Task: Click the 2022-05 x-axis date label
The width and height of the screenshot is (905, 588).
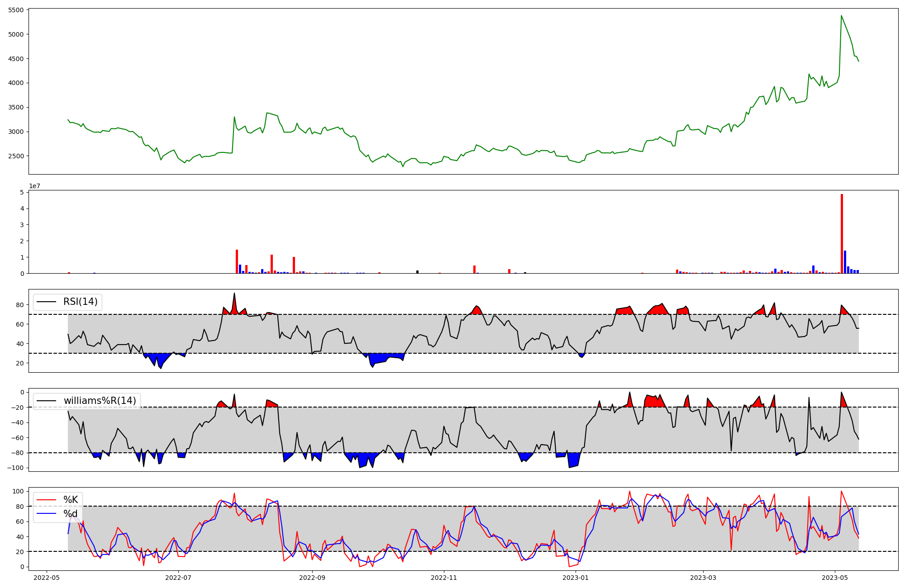Action: pyautogui.click(x=47, y=578)
